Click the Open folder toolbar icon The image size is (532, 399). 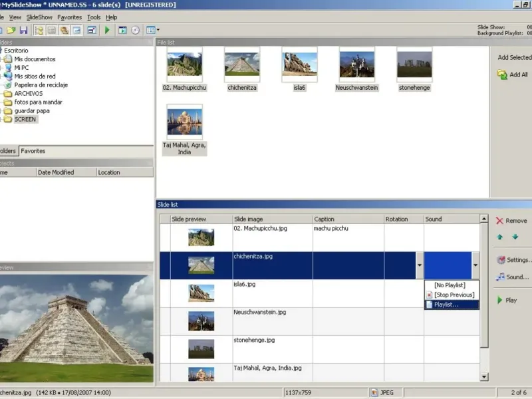[x=11, y=30]
